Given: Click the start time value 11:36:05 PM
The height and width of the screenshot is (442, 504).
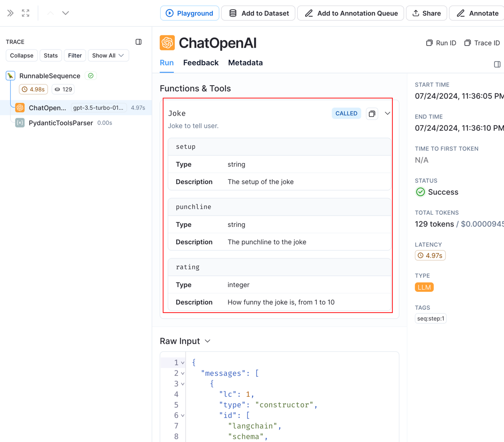Looking at the screenshot, I should tap(459, 96).
